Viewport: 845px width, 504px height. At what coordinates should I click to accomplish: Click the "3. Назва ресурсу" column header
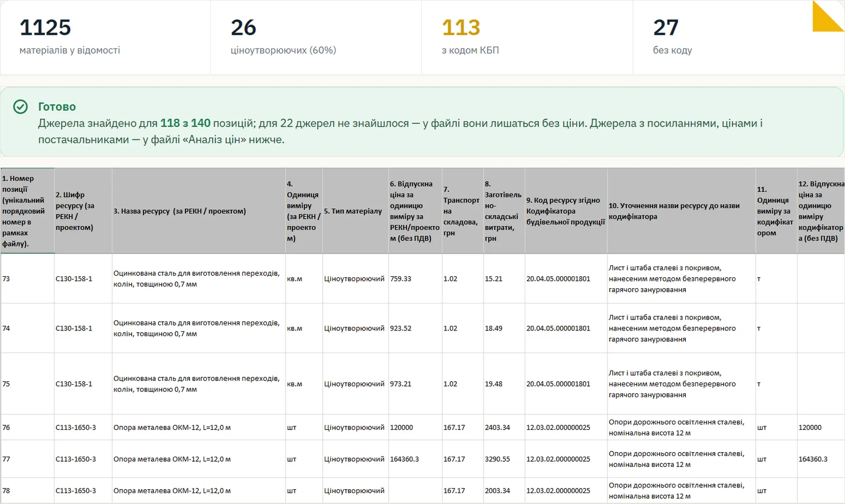coord(199,211)
